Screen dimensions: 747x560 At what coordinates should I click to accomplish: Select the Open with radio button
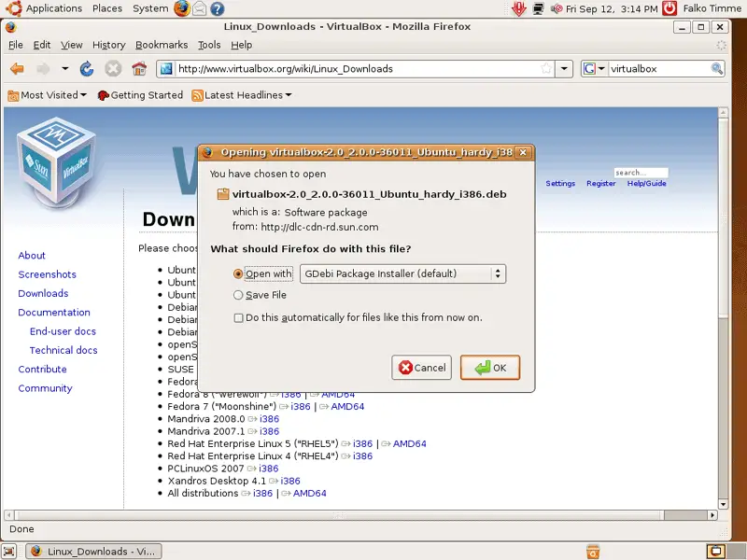click(x=238, y=273)
